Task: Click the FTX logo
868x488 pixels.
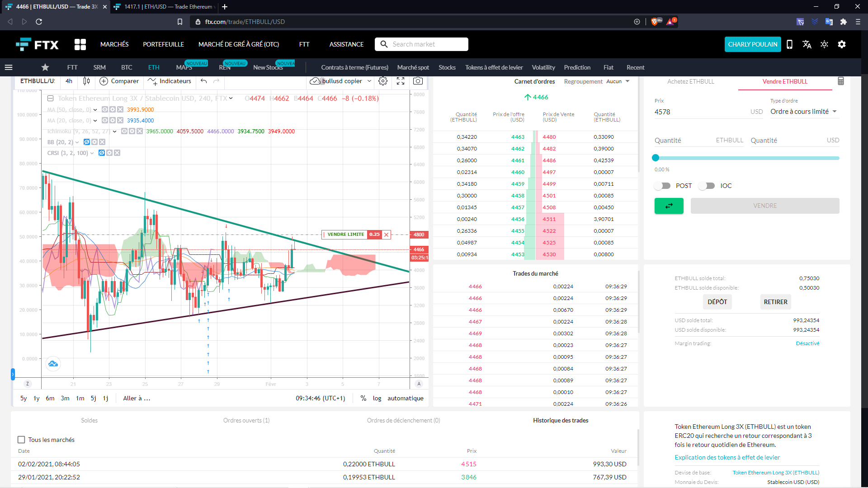Action: point(37,44)
